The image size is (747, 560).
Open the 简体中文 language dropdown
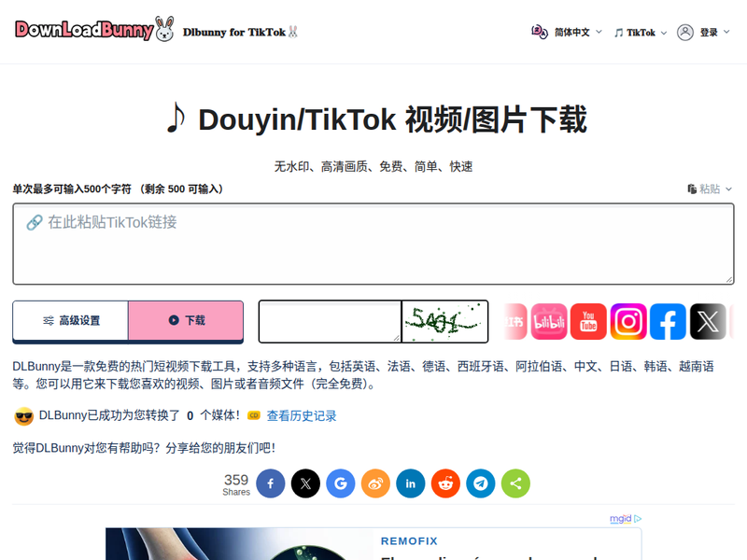pos(578,32)
